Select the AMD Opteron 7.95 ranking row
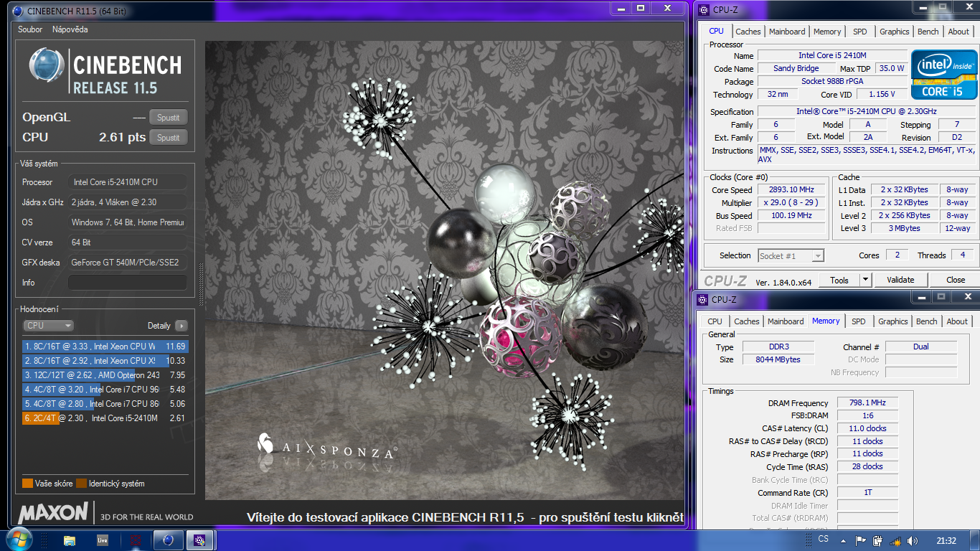This screenshot has width=980, height=551. point(105,375)
